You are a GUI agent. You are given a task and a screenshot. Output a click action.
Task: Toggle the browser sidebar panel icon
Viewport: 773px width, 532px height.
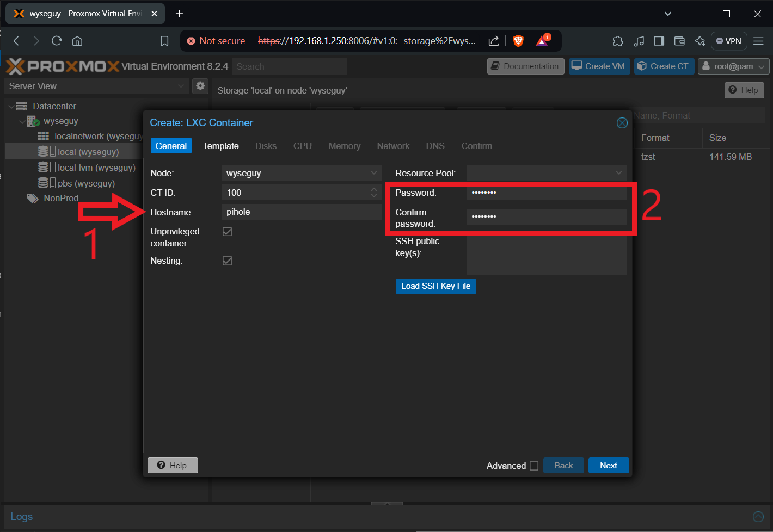click(659, 41)
